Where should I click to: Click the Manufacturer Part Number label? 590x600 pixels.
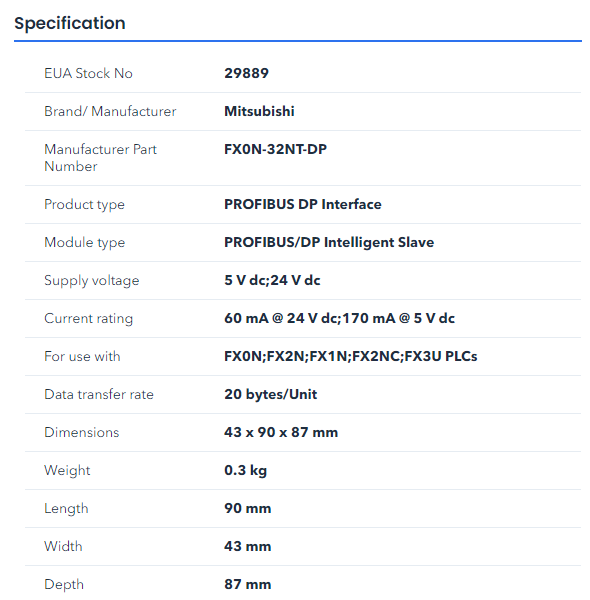[100, 158]
